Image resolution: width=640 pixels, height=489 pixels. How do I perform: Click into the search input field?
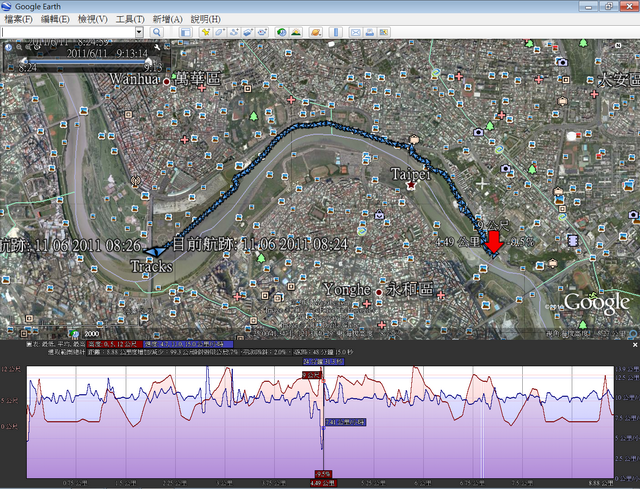click(x=68, y=32)
